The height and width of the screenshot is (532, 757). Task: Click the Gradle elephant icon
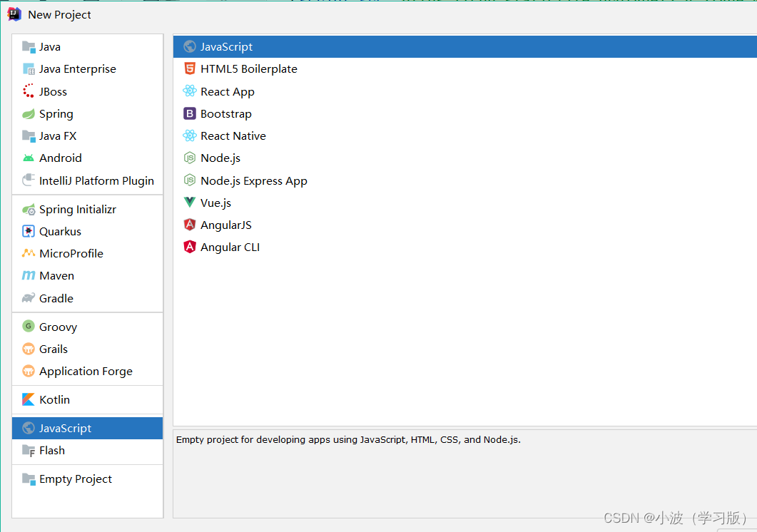tap(29, 298)
